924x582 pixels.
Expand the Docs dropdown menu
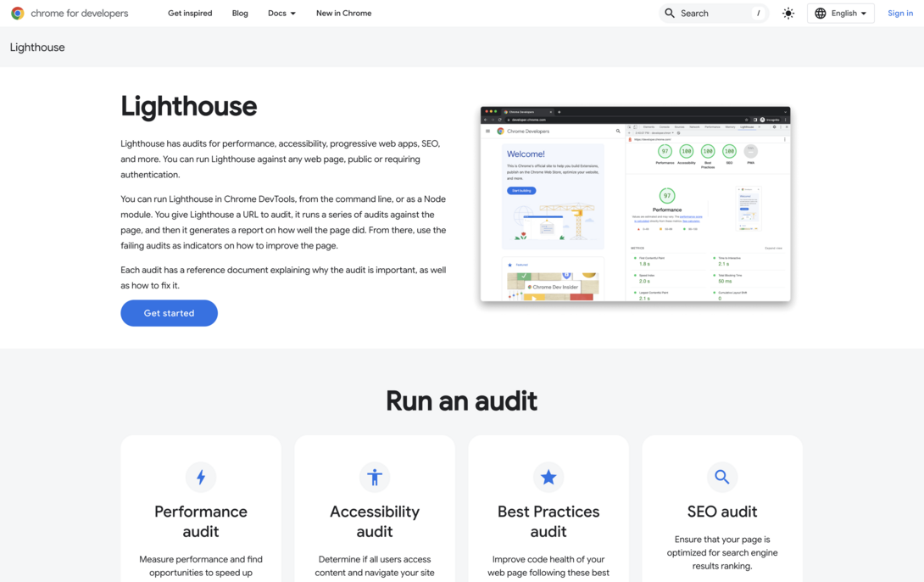tap(281, 13)
